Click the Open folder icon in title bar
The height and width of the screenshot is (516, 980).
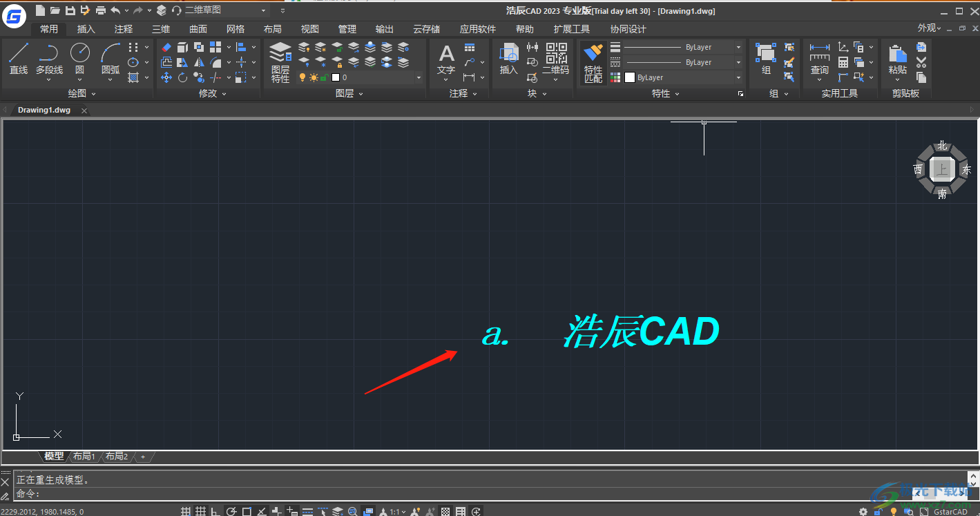click(55, 10)
